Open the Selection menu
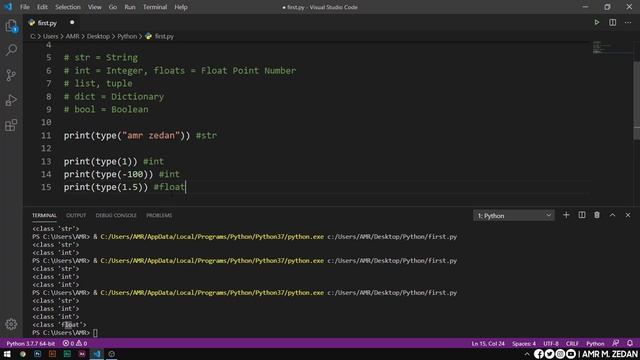The width and height of the screenshot is (640, 360). click(68, 7)
